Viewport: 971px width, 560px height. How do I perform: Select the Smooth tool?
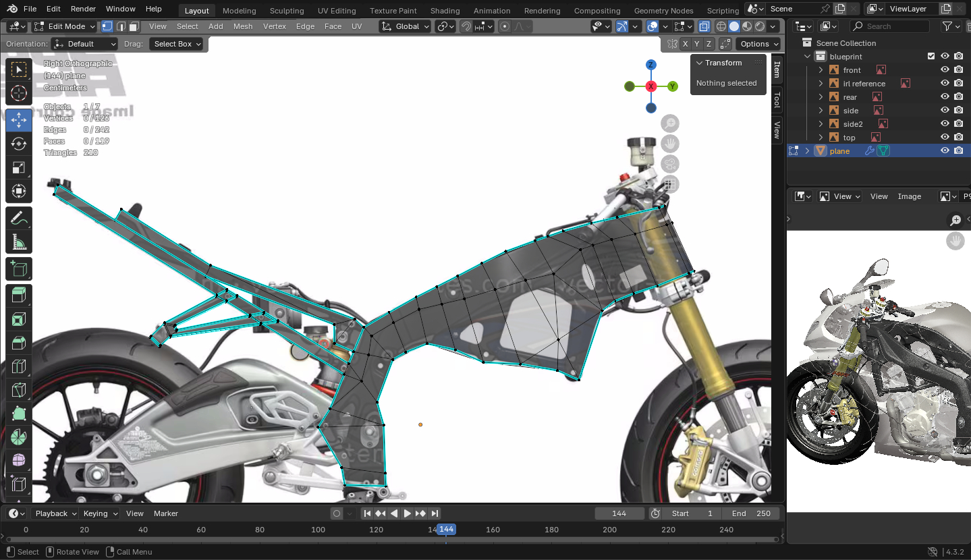pyautogui.click(x=19, y=461)
